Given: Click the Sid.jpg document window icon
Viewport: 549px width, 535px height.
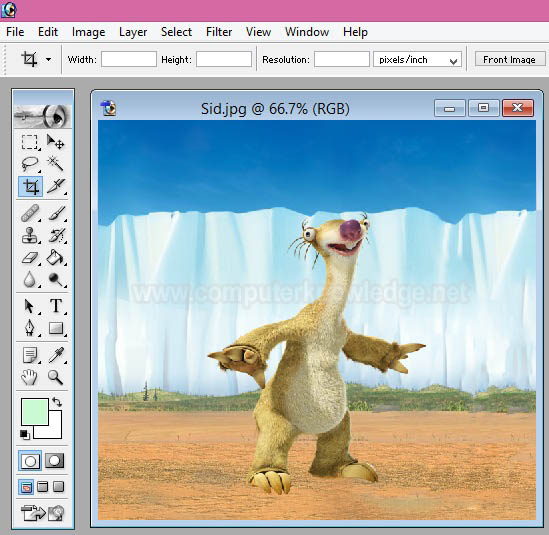Looking at the screenshot, I should 108,108.
